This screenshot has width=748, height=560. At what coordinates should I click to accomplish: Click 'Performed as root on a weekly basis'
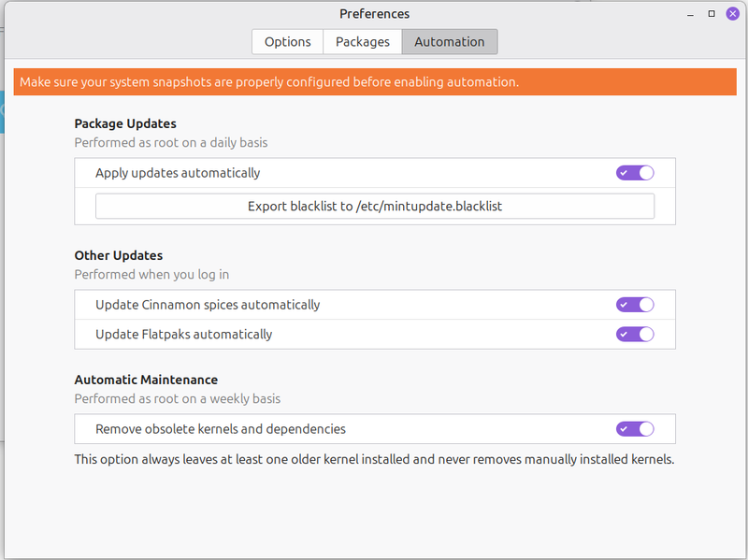point(178,399)
